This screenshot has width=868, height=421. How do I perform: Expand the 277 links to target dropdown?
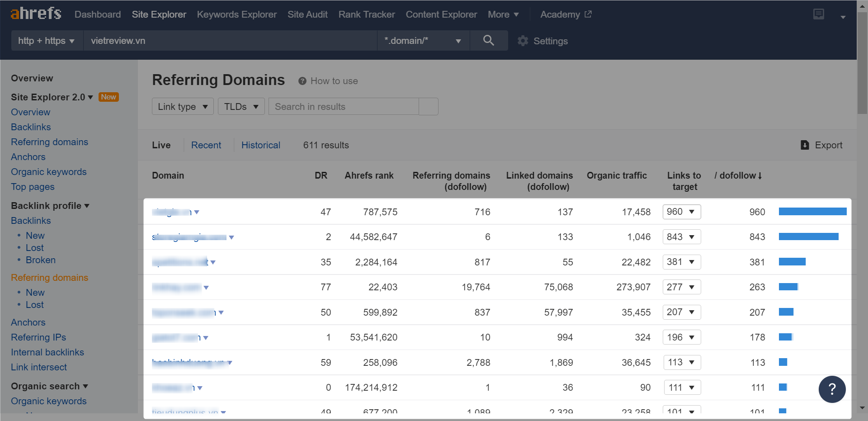pyautogui.click(x=682, y=287)
